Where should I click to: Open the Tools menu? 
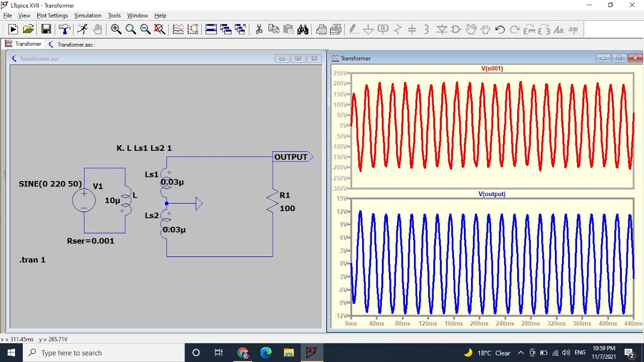coord(114,16)
